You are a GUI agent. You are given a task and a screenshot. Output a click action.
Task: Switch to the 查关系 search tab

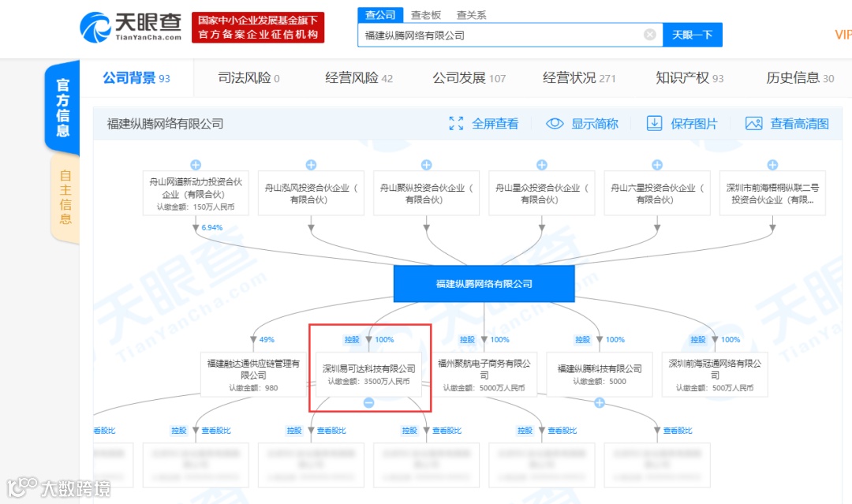[x=471, y=15]
